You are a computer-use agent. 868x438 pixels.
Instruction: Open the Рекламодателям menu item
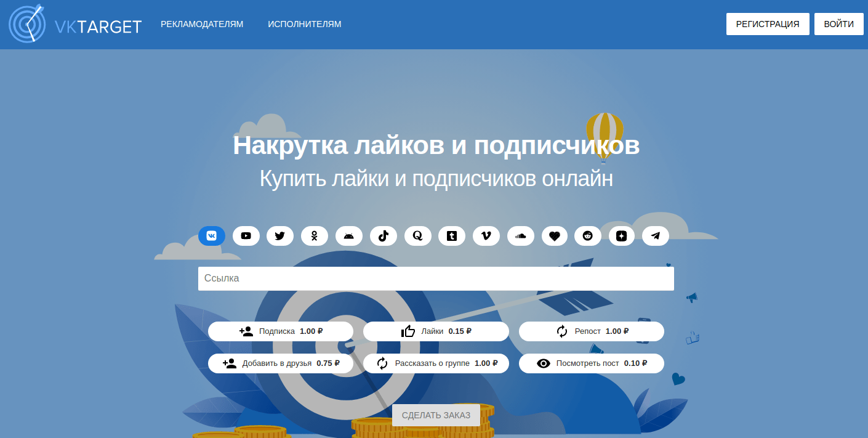pos(202,25)
